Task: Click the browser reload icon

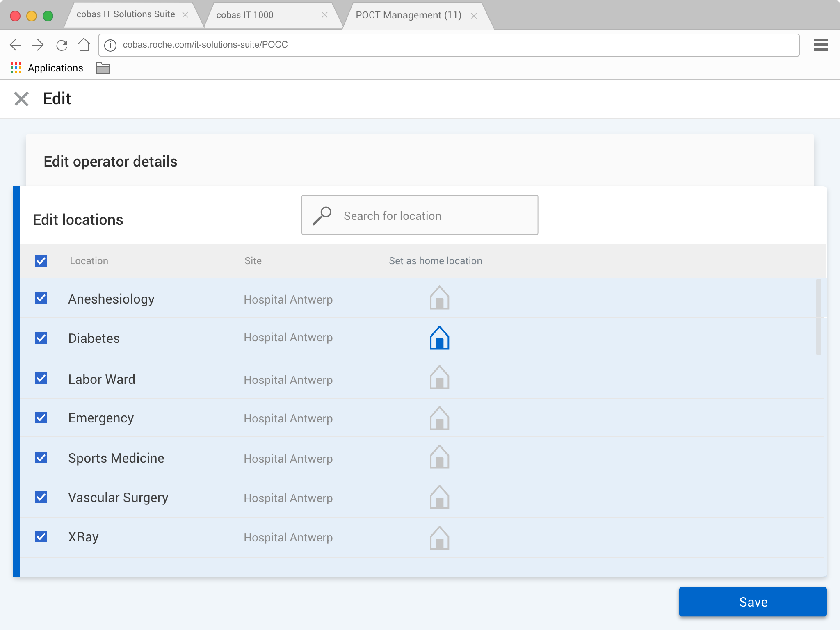Action: (x=62, y=45)
